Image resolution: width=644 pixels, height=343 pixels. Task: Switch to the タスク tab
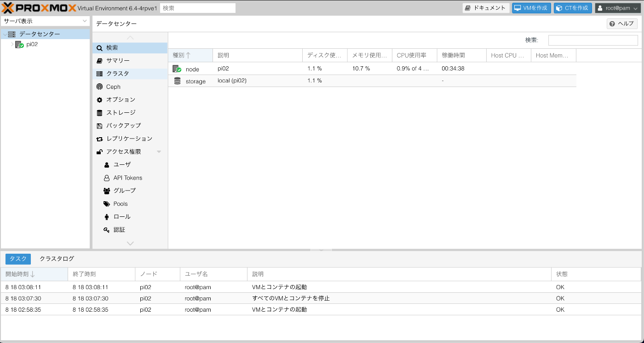pos(18,259)
